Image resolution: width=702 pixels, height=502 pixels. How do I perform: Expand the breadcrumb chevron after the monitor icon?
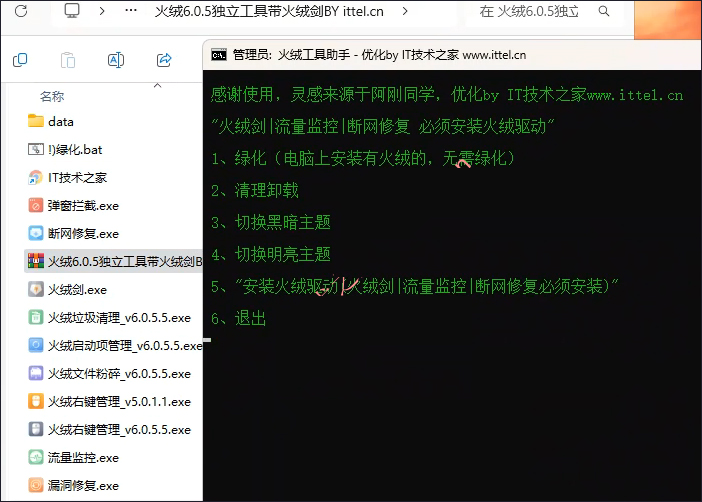pyautogui.click(x=102, y=11)
